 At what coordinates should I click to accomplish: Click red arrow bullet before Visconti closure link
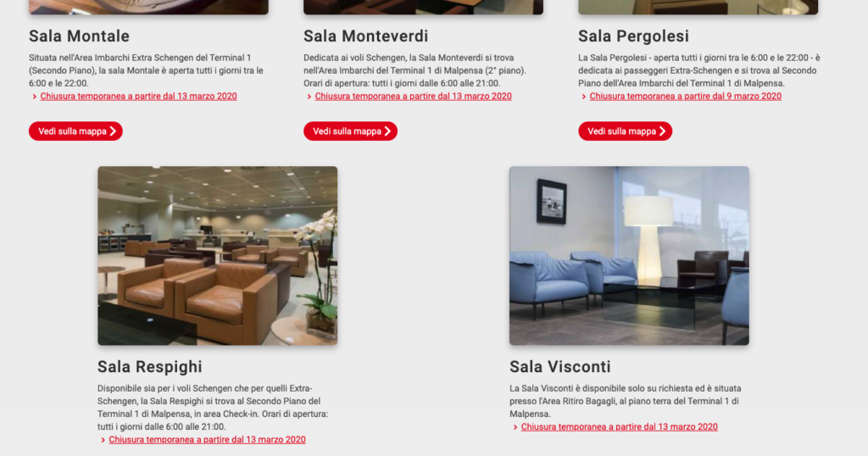(515, 427)
